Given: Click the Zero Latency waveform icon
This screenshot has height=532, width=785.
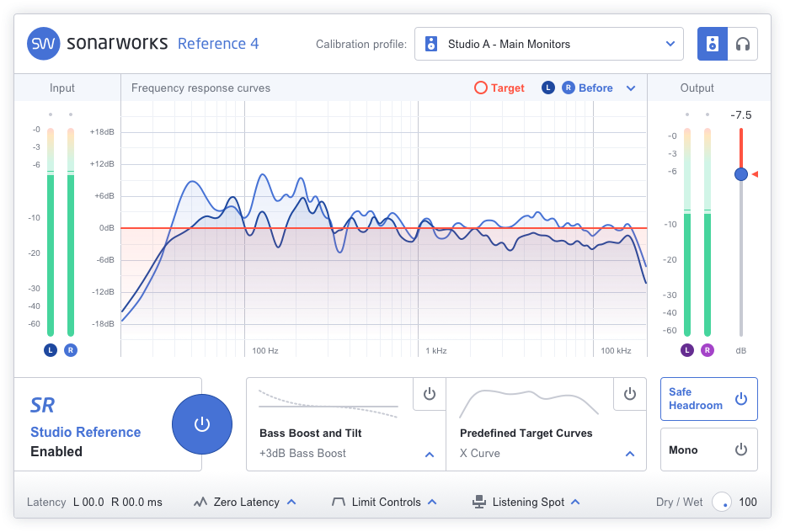Looking at the screenshot, I should pos(200,502).
